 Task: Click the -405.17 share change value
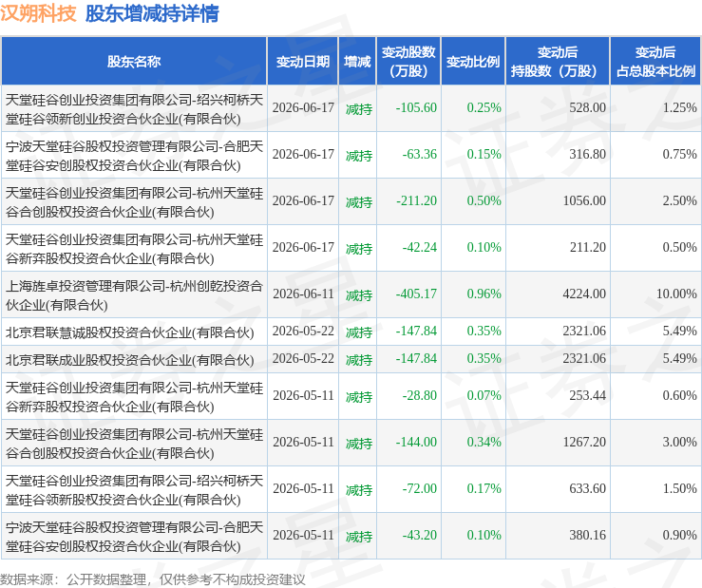[x=416, y=294]
